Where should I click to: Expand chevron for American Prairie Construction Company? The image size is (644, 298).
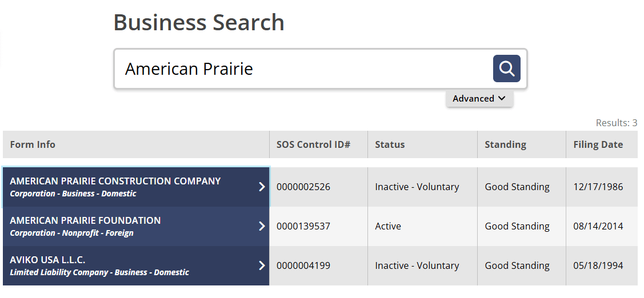click(x=262, y=187)
